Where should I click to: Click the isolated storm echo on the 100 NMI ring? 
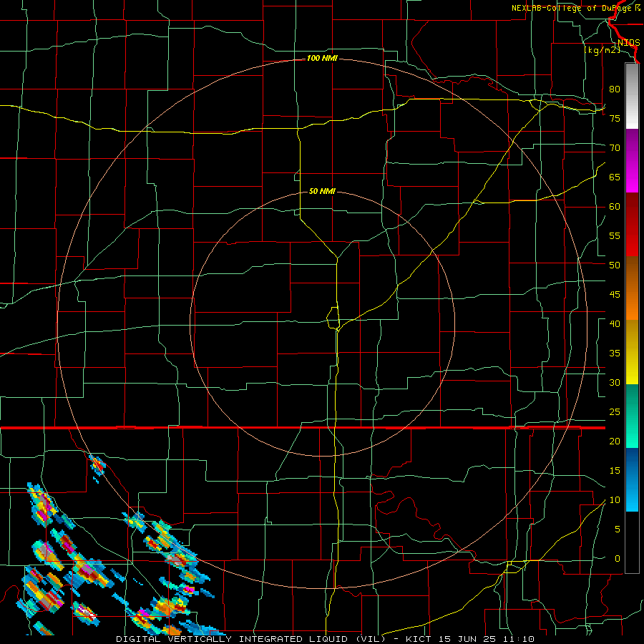97,467
